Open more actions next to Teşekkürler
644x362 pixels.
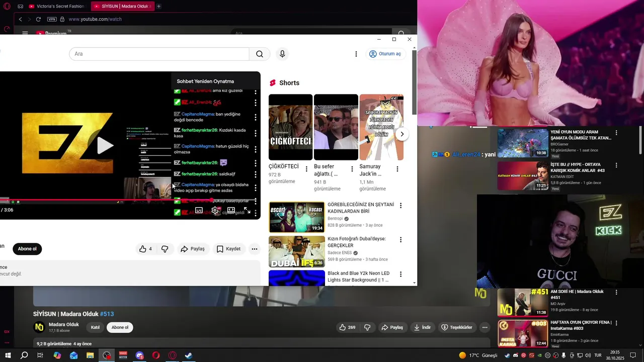[485, 327]
